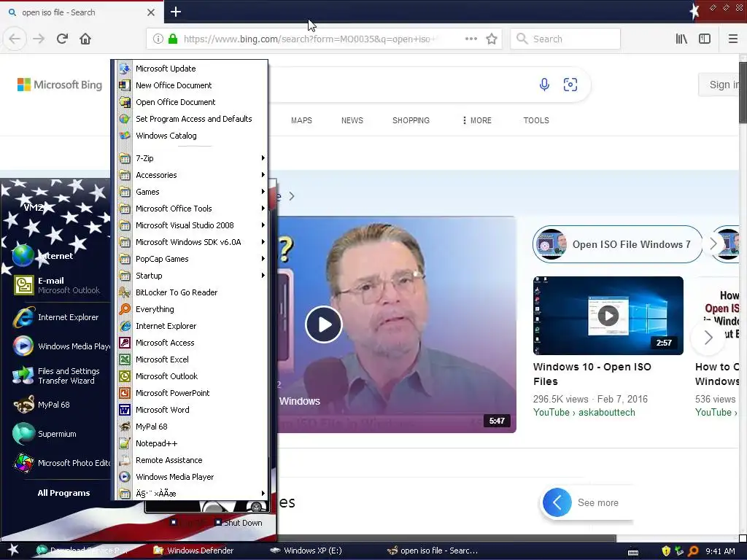This screenshot has height=560, width=747.
Task: Launch Microsoft Excel from programs menu
Action: (190, 359)
